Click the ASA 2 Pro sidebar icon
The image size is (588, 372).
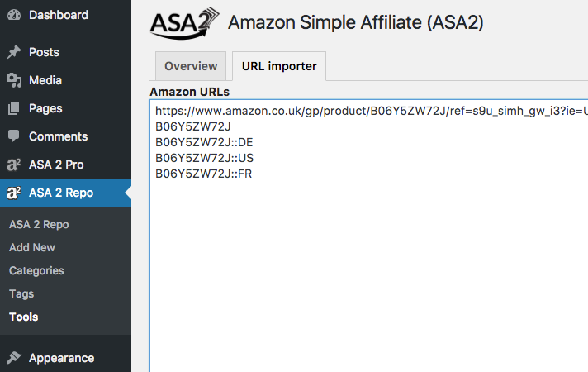pos(14,165)
